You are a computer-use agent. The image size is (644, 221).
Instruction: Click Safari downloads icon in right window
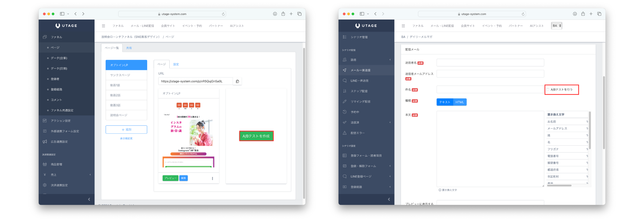(x=575, y=14)
